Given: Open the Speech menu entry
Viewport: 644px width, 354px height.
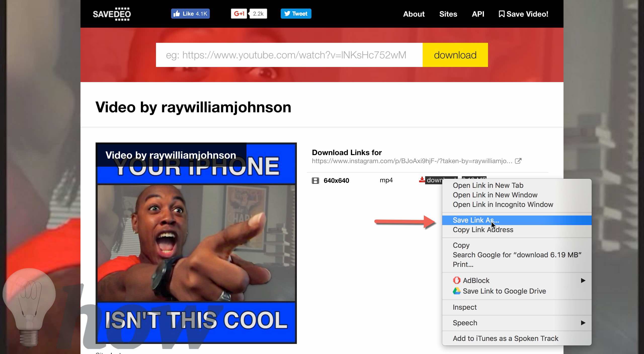Looking at the screenshot, I should click(517, 323).
